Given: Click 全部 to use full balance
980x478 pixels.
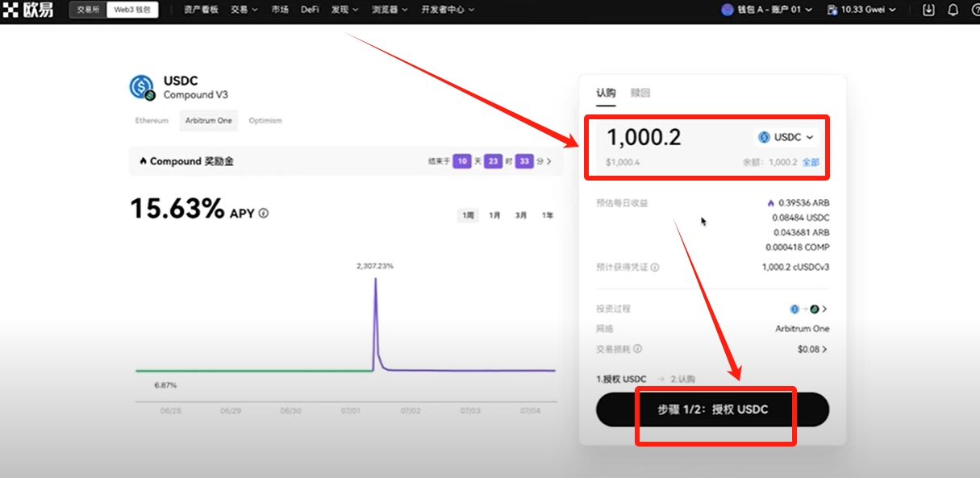Looking at the screenshot, I should pyautogui.click(x=811, y=162).
